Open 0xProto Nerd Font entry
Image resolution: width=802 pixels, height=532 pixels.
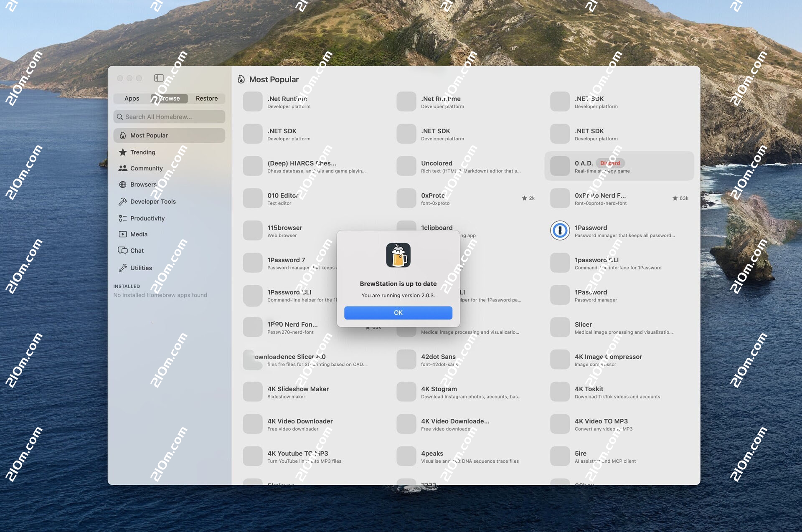click(619, 198)
